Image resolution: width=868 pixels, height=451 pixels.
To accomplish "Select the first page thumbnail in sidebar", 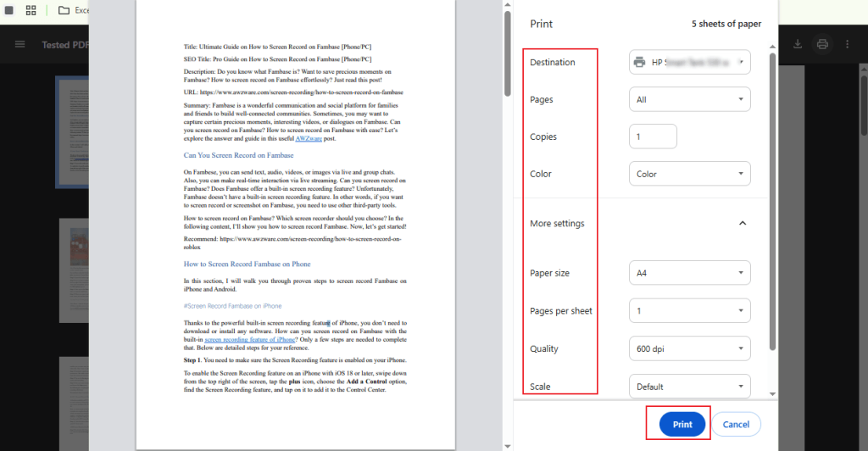I will point(73,131).
